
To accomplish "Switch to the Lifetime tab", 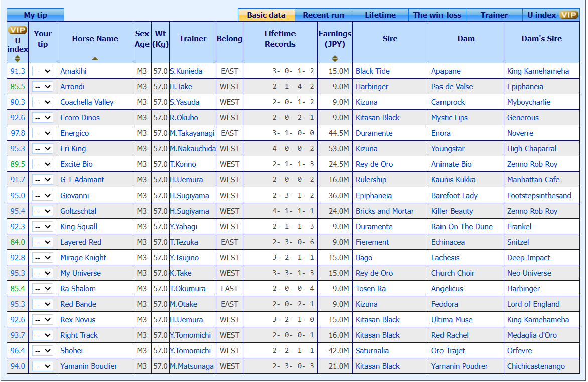I will pyautogui.click(x=380, y=15).
